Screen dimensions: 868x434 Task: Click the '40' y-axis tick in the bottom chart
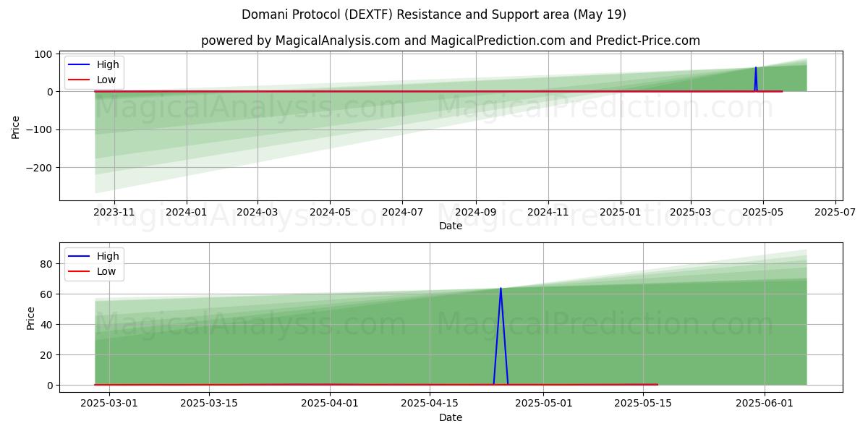click(x=48, y=325)
